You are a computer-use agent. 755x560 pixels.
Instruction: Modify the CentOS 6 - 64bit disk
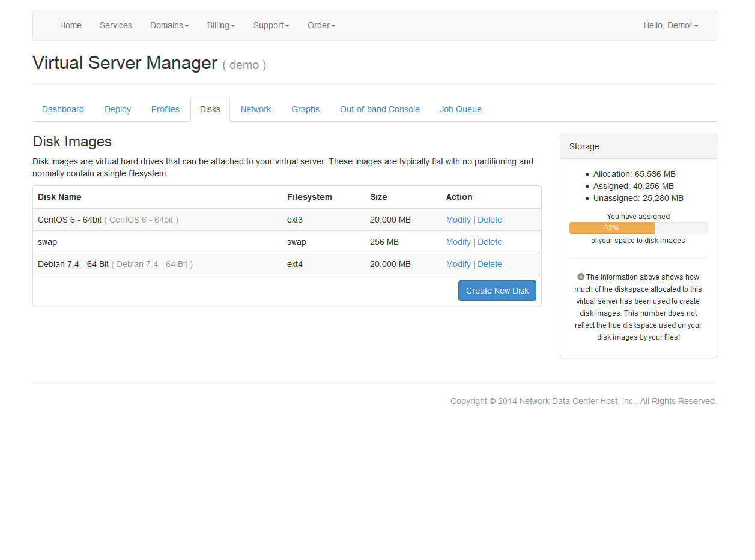pyautogui.click(x=458, y=220)
